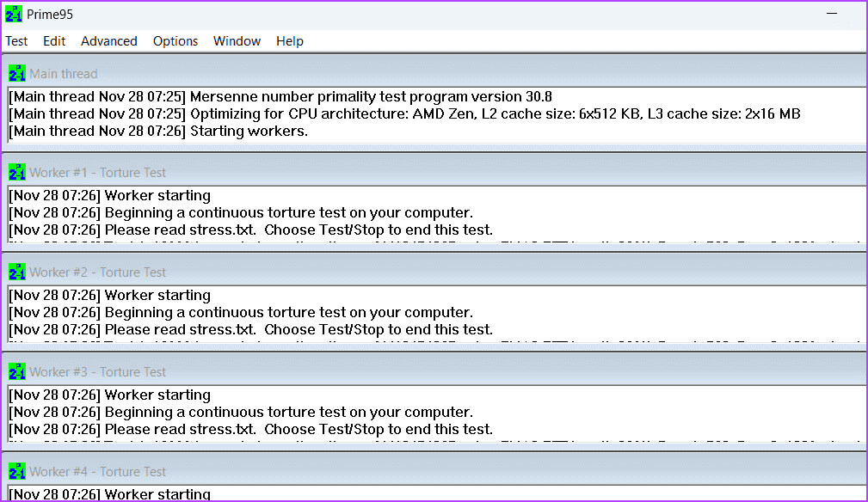The image size is (868, 502).
Task: Click the Worker #4 window icon
Action: pos(17,472)
